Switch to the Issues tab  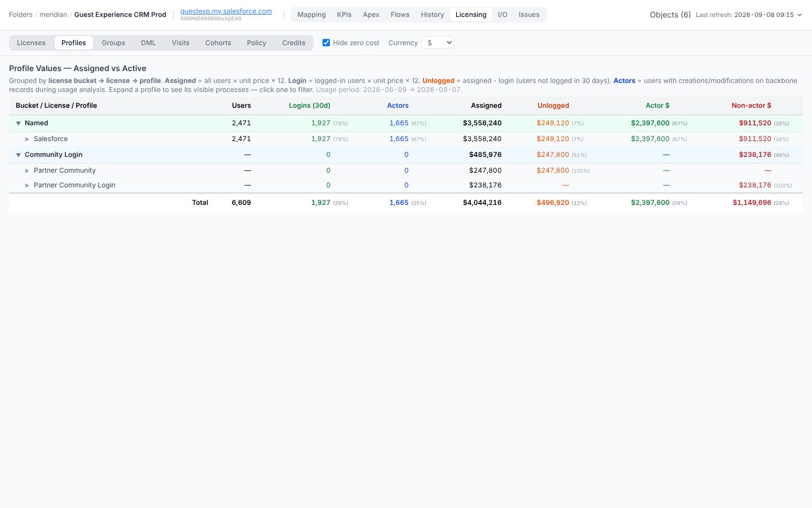tap(529, 15)
